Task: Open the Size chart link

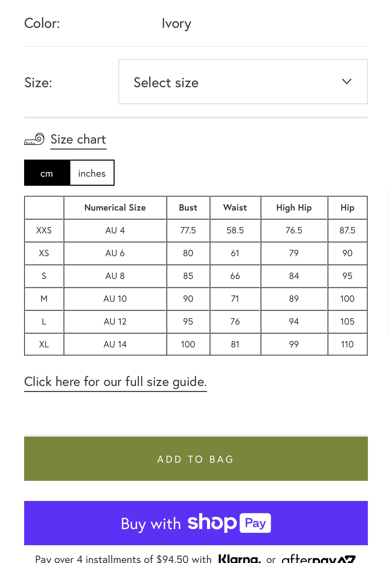Action: [x=78, y=139]
